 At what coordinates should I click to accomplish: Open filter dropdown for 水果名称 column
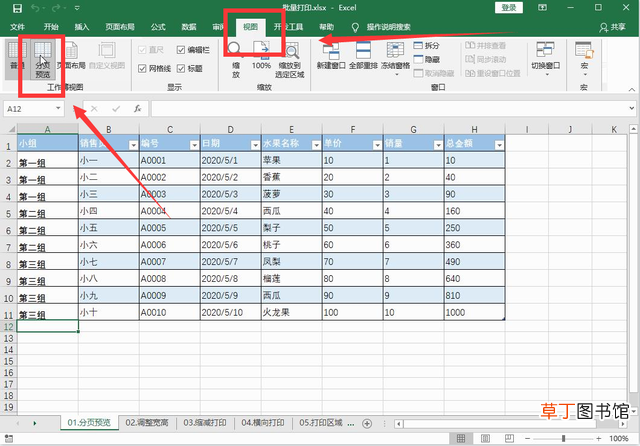[x=316, y=145]
